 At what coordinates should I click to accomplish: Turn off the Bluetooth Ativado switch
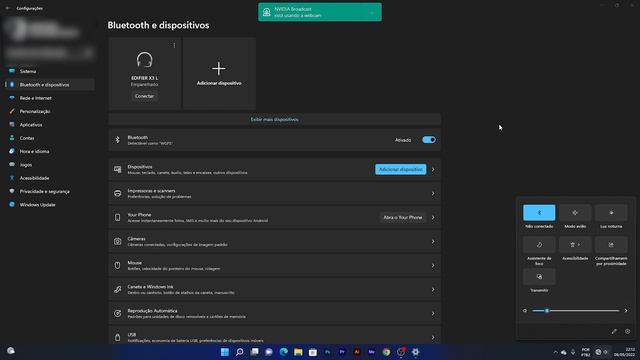click(x=429, y=140)
